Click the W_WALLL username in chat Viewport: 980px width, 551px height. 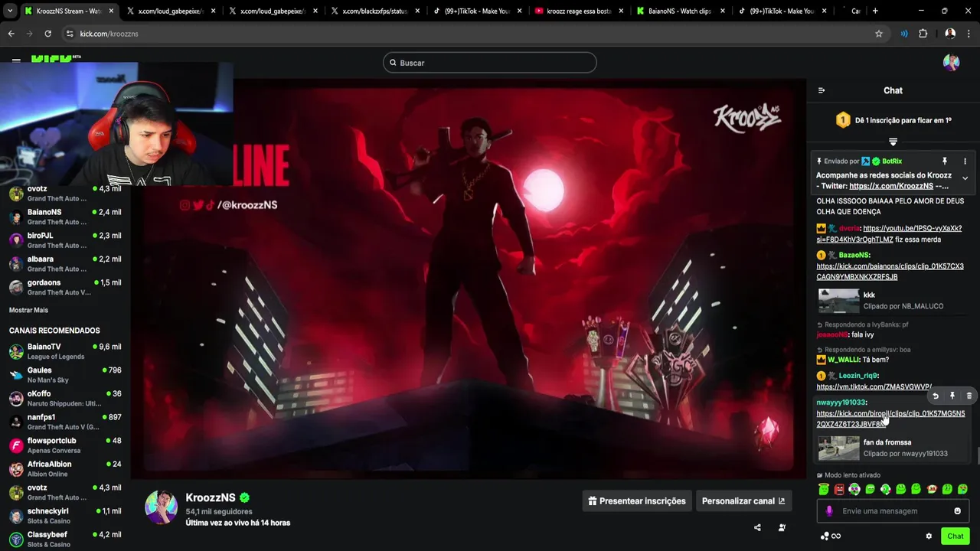(844, 360)
